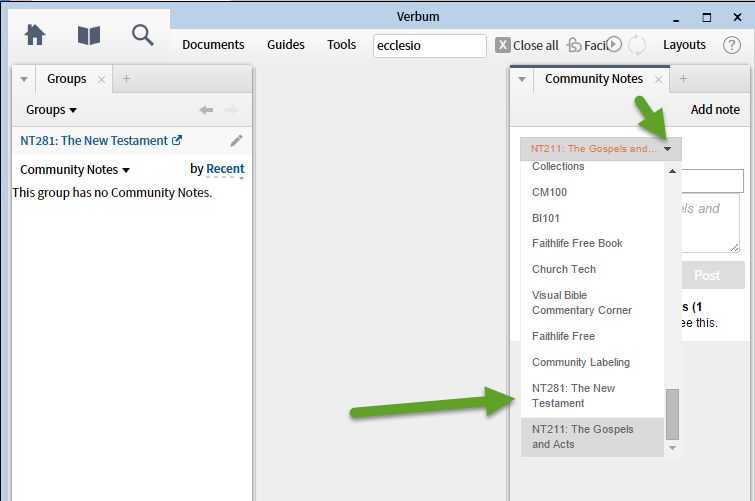
Task: Click Close all button
Action: tap(527, 45)
